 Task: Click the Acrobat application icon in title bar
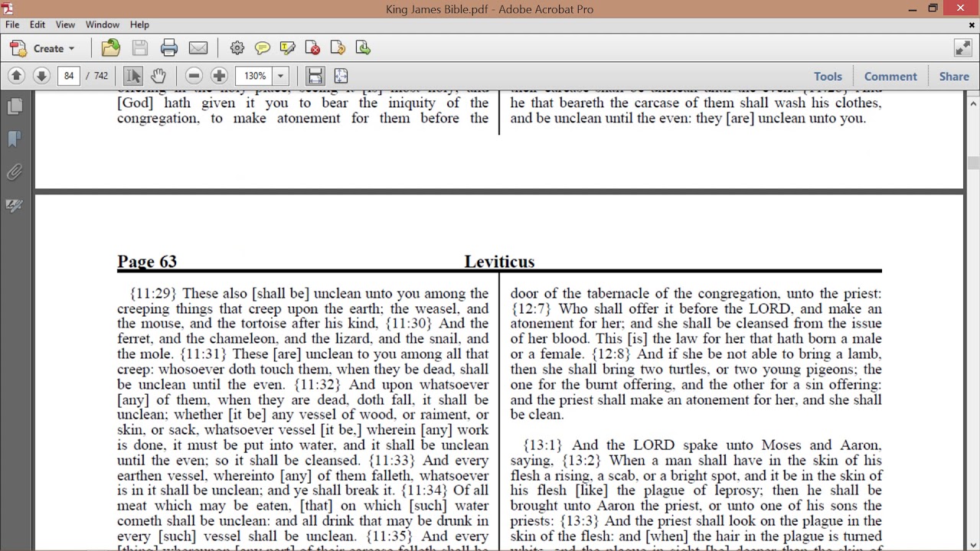pos(8,8)
